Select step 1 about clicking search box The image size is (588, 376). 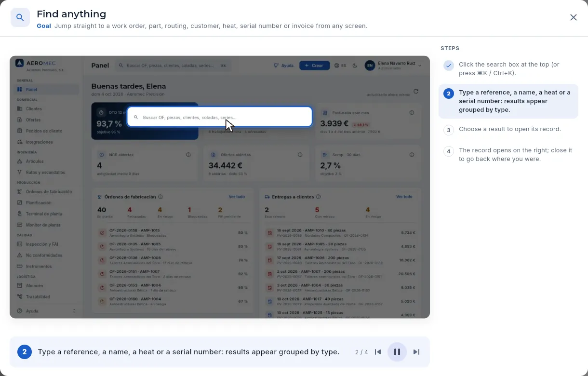tap(508, 69)
